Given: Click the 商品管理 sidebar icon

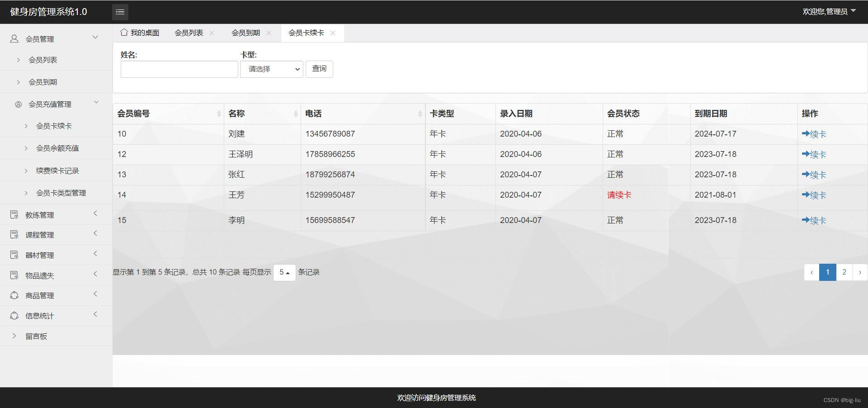Looking at the screenshot, I should (14, 295).
